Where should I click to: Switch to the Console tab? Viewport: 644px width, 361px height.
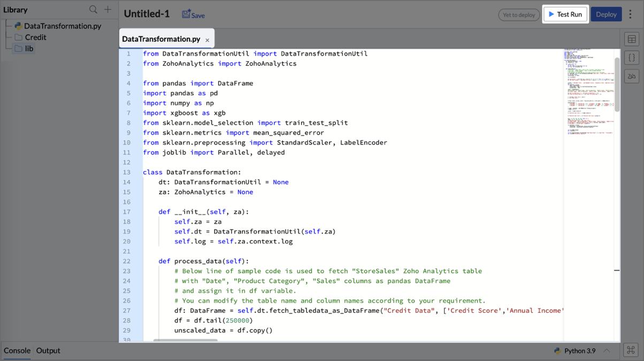[x=17, y=351]
